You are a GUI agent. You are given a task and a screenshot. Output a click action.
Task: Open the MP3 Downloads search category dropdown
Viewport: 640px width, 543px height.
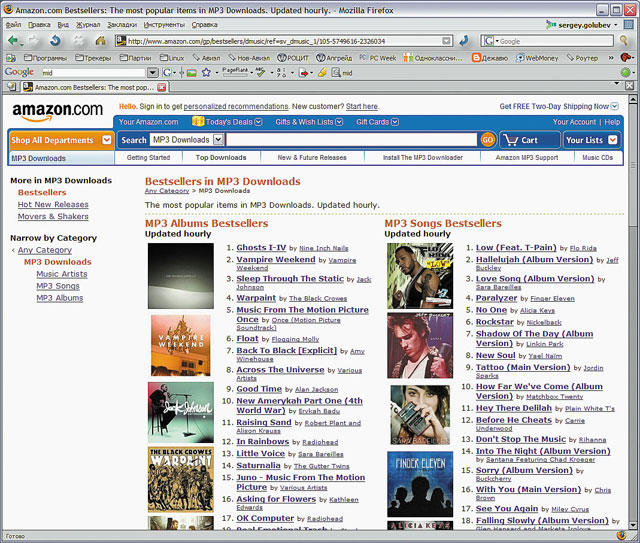tap(218, 140)
